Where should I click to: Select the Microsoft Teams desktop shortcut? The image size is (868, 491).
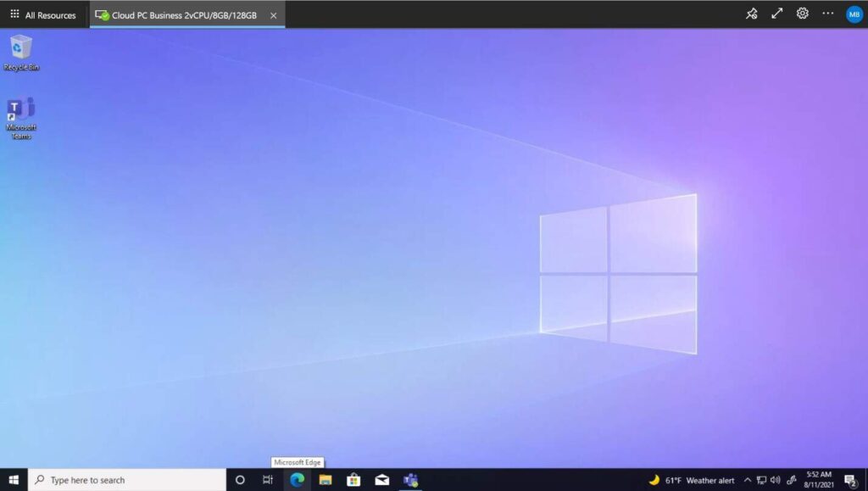[21, 119]
